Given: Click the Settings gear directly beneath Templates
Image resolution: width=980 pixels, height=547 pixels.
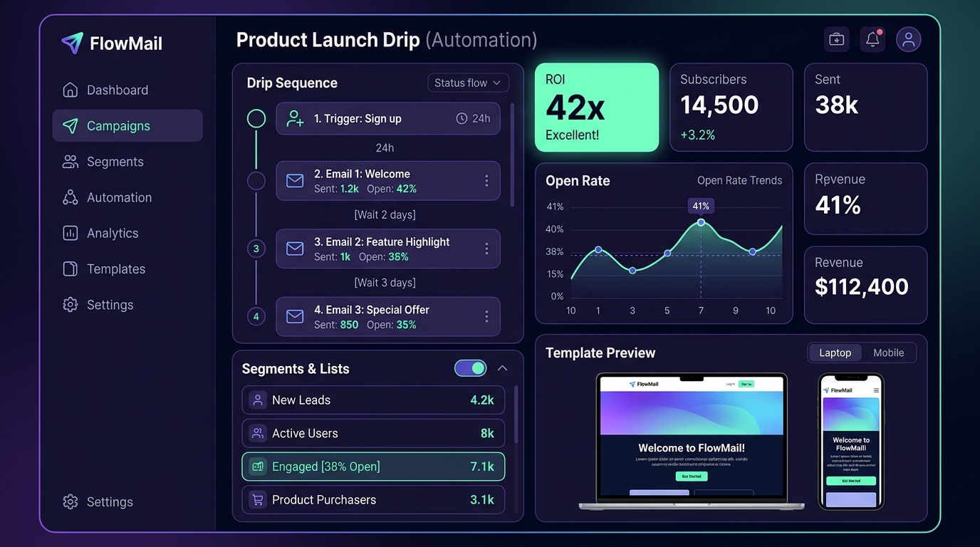Looking at the screenshot, I should click(x=70, y=305).
